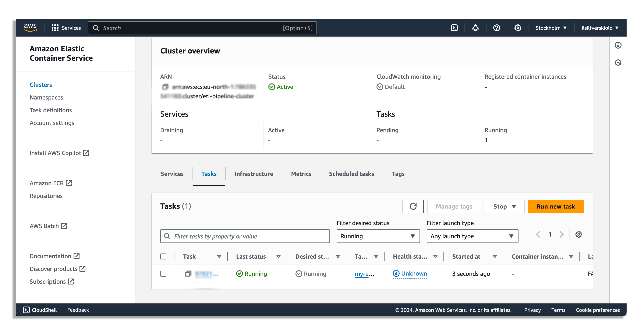Copy the task ID in table row
This screenshot has width=644, height=332.
(x=188, y=274)
